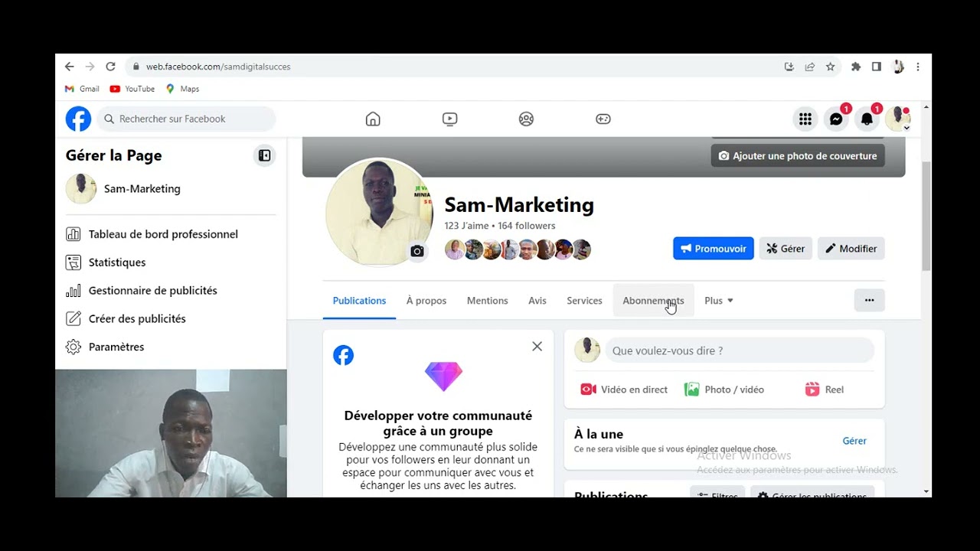Click the camera icon on profile picture
The image size is (980, 551).
click(x=417, y=251)
